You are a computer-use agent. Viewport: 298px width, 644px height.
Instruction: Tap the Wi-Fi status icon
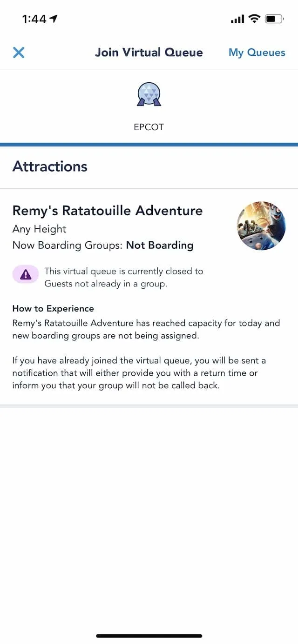coord(254,19)
